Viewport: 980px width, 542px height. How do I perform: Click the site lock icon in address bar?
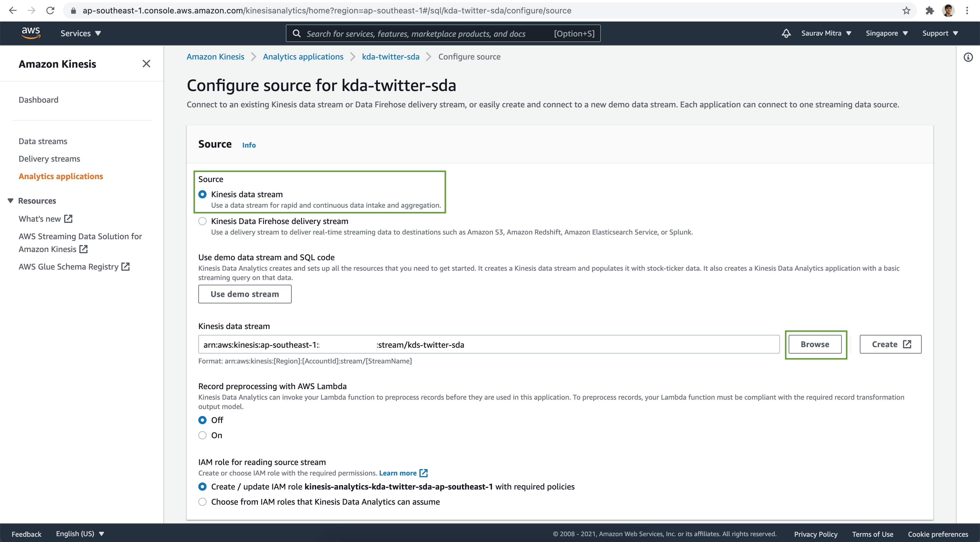(x=74, y=11)
